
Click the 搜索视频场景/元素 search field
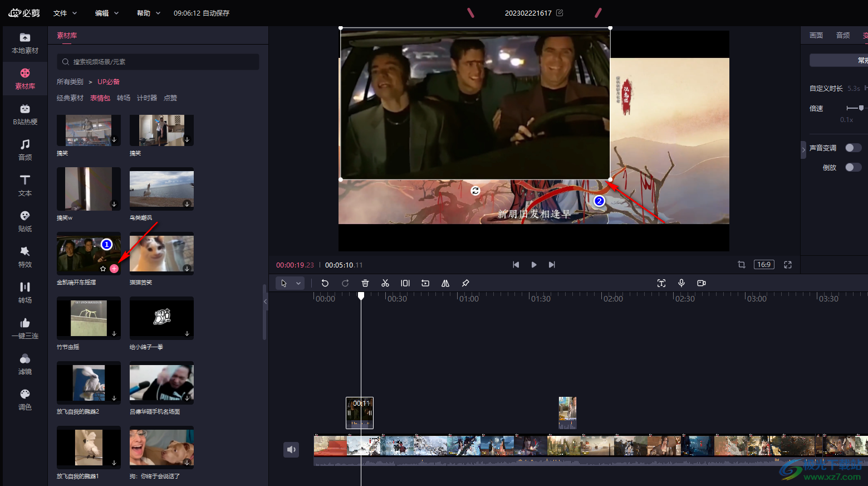158,62
